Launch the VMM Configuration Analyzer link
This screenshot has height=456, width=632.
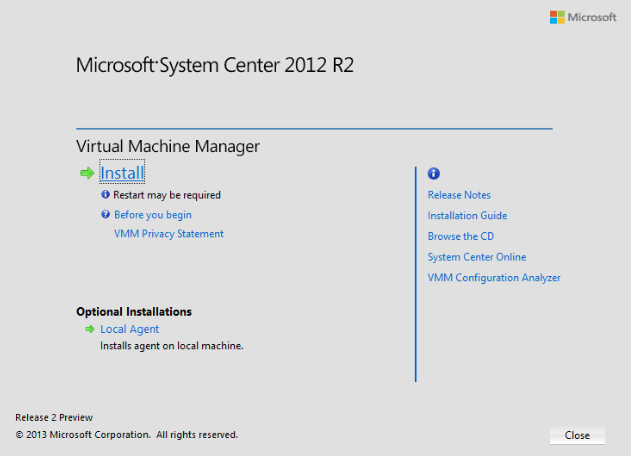(494, 278)
